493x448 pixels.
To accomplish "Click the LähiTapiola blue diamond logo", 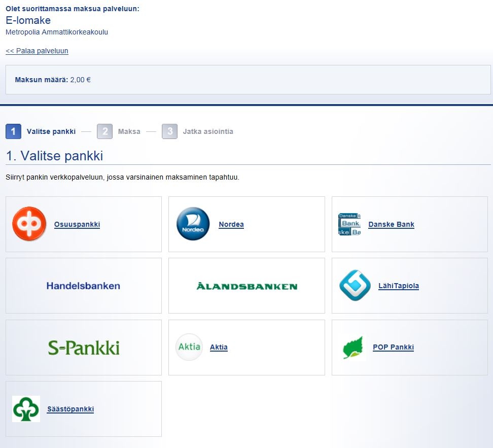I will point(355,285).
